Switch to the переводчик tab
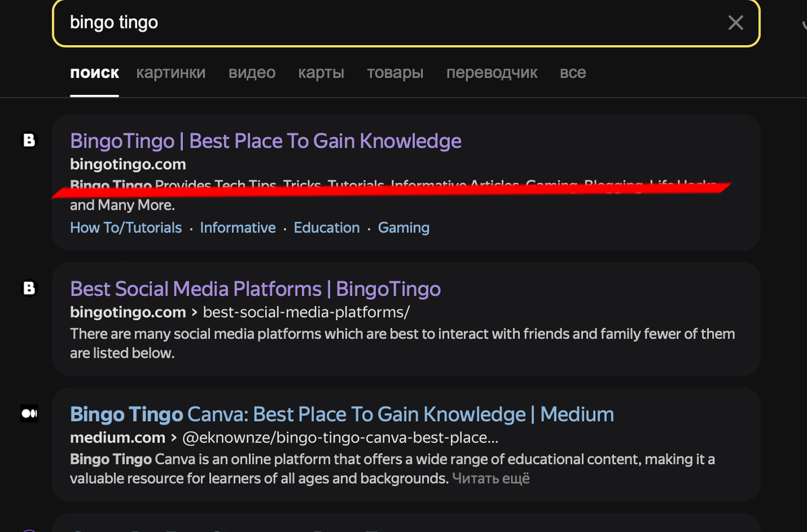This screenshot has height=532, width=807. pyautogui.click(x=492, y=73)
